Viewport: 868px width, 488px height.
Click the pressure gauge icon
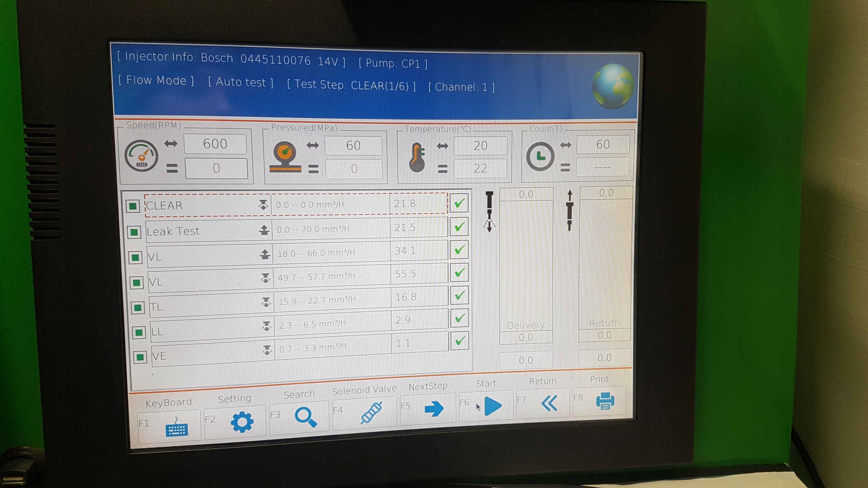pyautogui.click(x=285, y=157)
